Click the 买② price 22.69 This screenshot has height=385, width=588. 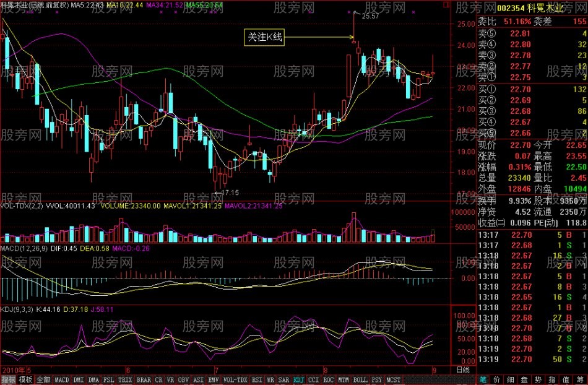520,100
